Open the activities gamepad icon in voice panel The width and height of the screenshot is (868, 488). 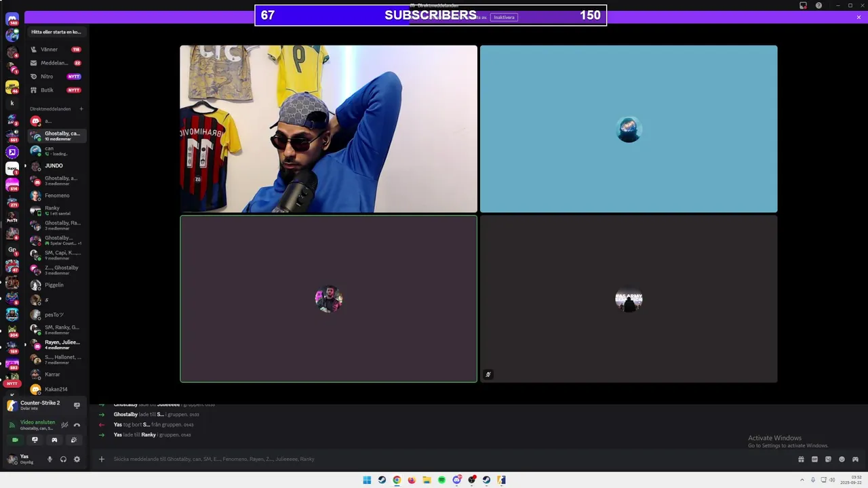54,440
